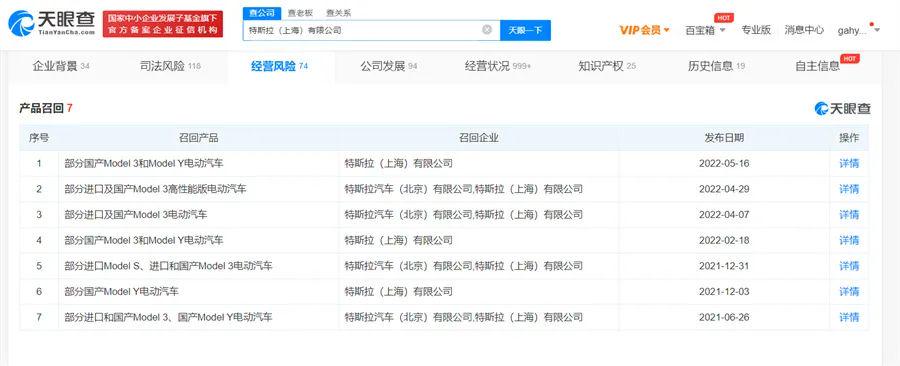Click row 6 product 部分国产Model Y电动汽车
The image size is (900, 366).
coord(122,291)
